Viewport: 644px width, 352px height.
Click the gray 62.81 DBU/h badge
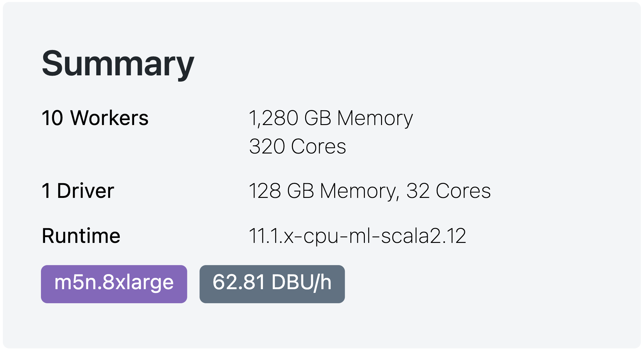[272, 284]
